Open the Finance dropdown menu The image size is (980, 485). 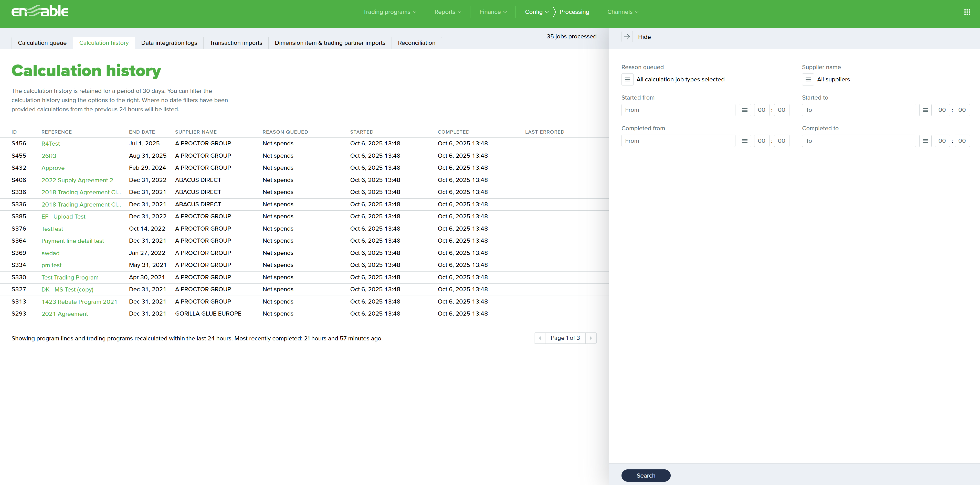pos(493,12)
